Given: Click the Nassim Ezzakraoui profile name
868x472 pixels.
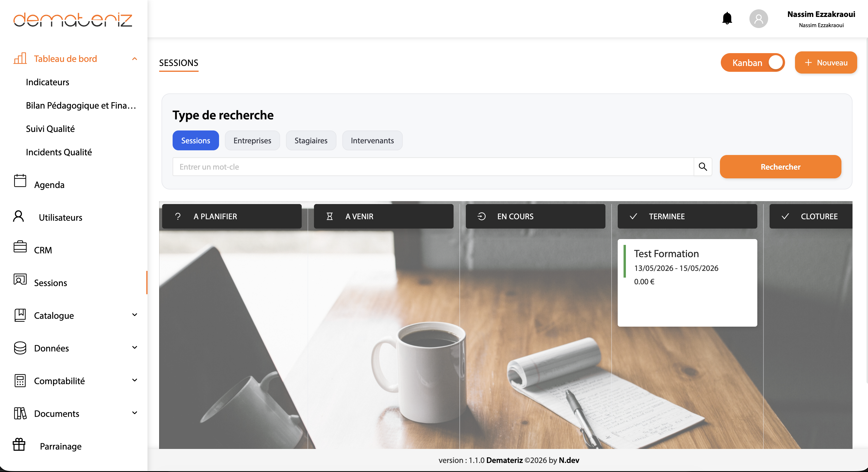Looking at the screenshot, I should [x=821, y=14].
